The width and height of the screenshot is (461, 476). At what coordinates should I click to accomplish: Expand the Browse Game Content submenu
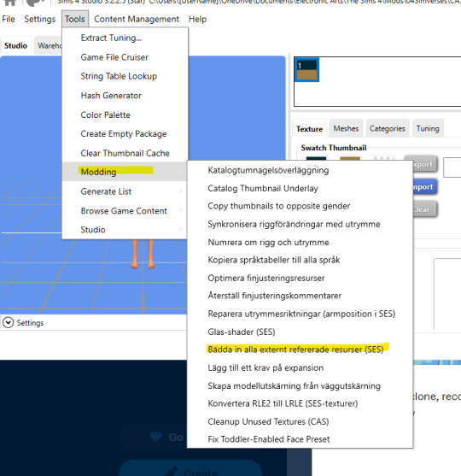(125, 211)
